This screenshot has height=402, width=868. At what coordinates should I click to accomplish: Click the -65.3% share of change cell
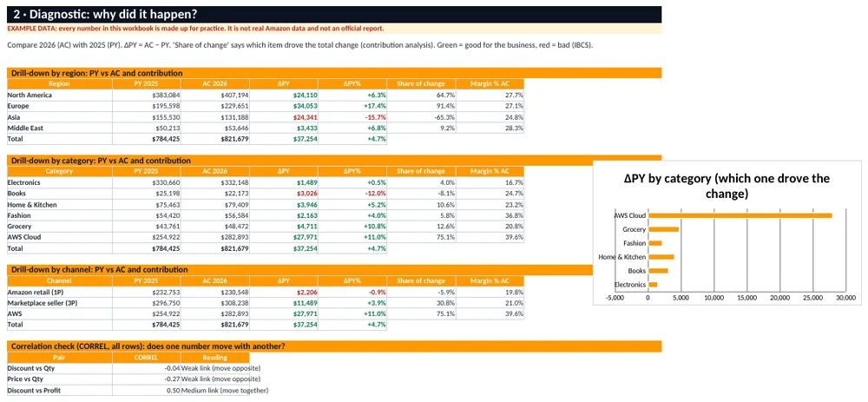[421, 117]
